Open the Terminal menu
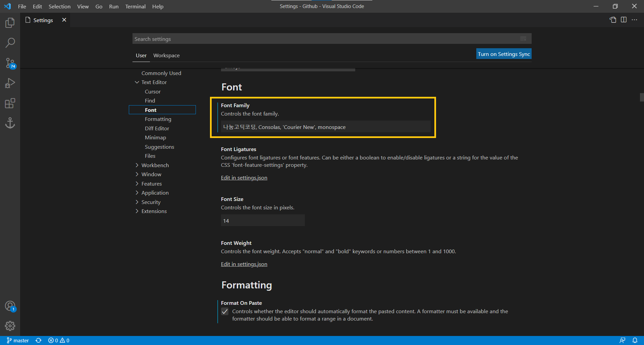 tap(135, 6)
